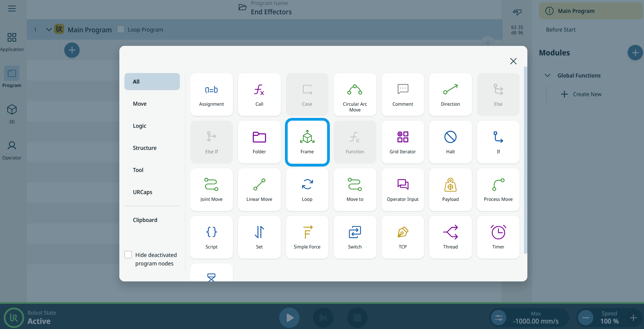Open the max speed slider settings
644x329 pixels.
pos(498,318)
